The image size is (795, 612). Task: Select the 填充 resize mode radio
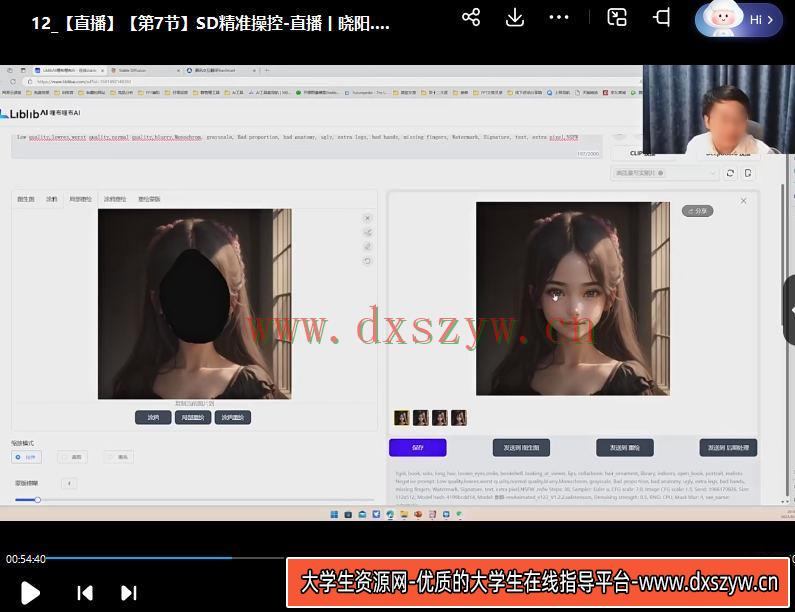pos(119,457)
